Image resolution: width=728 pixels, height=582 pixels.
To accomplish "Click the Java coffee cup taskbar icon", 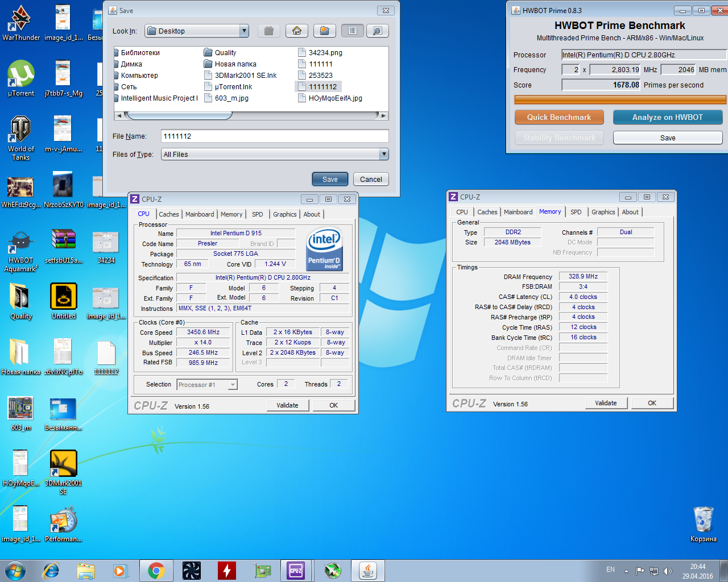I will (368, 571).
